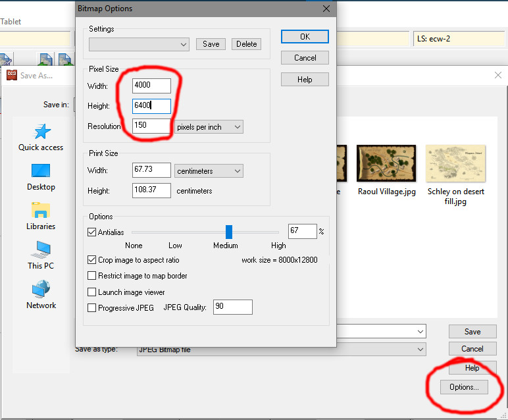Click the Options... button in Save As
The height and width of the screenshot is (420, 508).
click(x=469, y=387)
